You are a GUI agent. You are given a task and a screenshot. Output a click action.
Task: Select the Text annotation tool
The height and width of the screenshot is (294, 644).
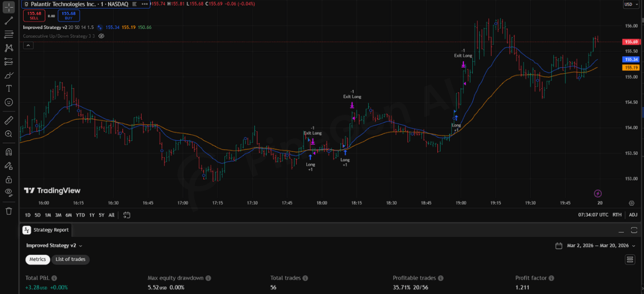pos(8,89)
